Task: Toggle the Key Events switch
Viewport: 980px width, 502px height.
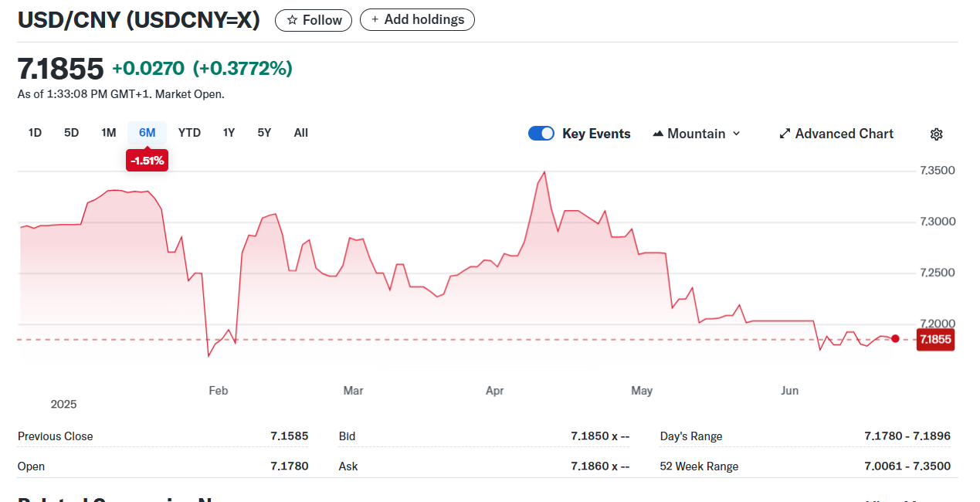Action: pyautogui.click(x=541, y=134)
